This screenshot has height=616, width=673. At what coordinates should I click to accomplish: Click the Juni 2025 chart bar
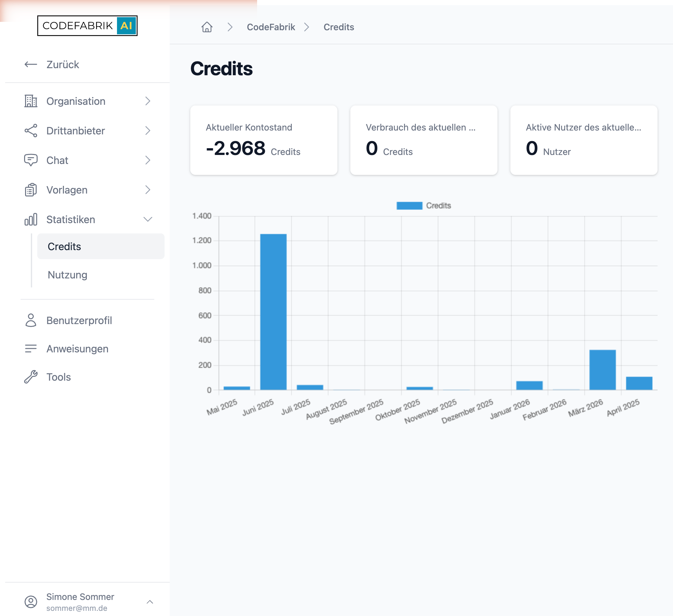(274, 312)
